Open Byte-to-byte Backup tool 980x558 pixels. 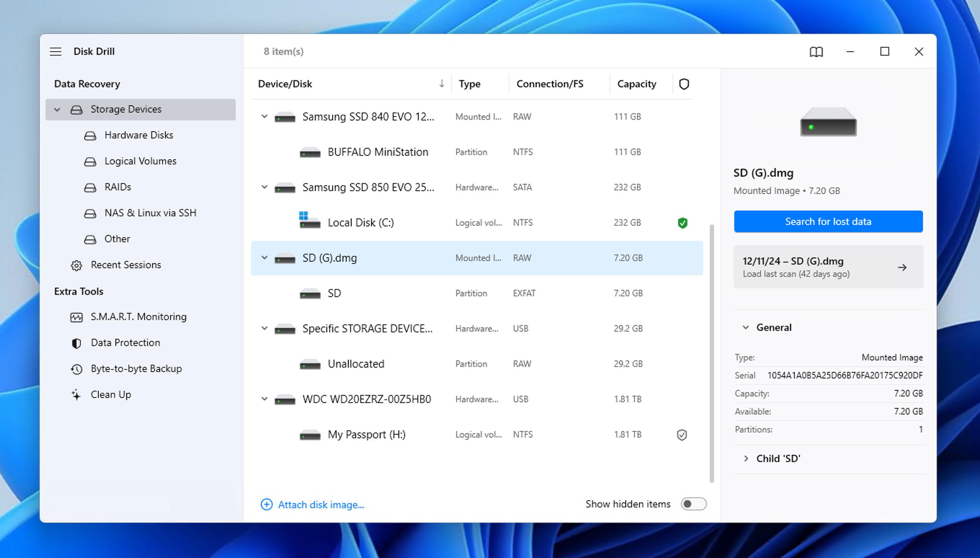click(x=140, y=369)
